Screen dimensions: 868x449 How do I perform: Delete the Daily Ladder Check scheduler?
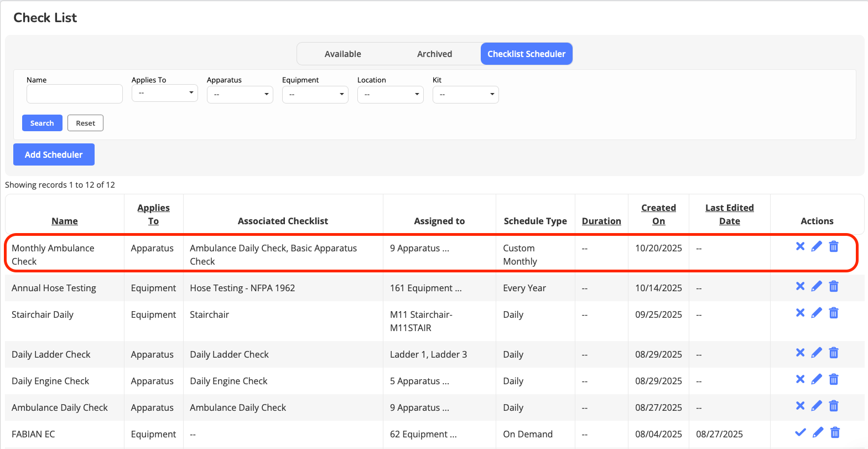834,353
